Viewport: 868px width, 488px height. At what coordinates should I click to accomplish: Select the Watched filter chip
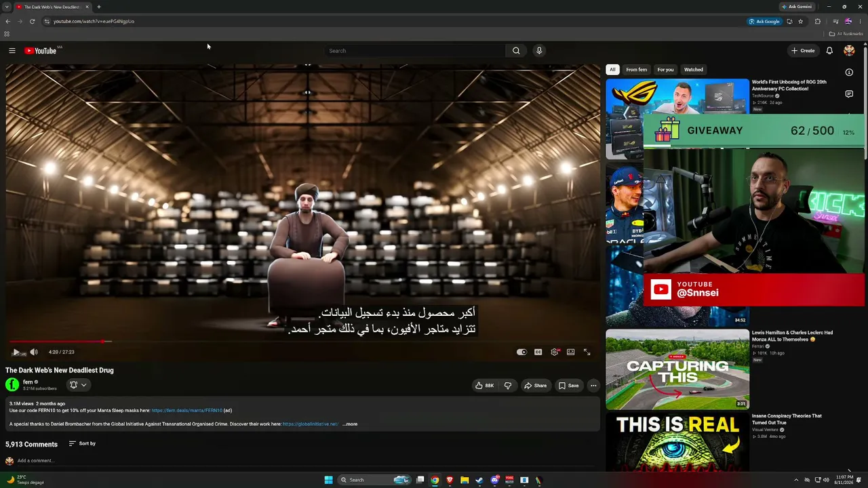(693, 70)
